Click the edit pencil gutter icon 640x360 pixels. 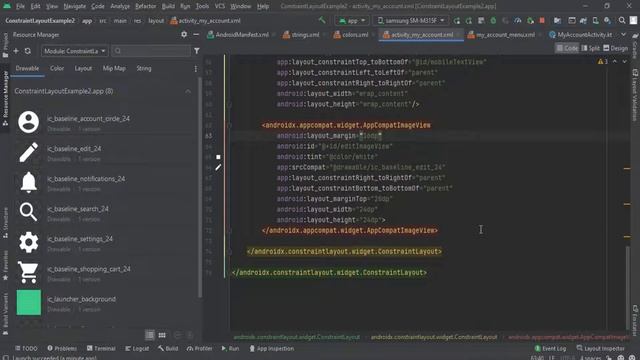point(218,167)
